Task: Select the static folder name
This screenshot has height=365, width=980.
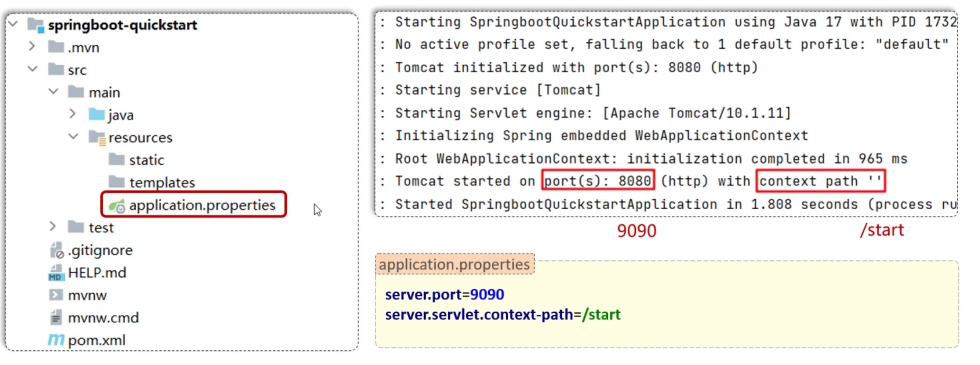Action: pos(147,160)
